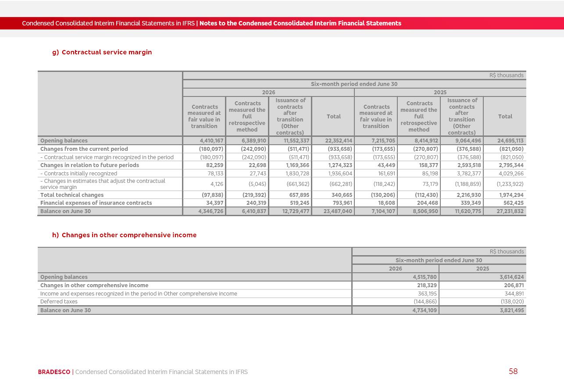
Task: Select the 23,487,040 balance on June 30
Action: pos(334,211)
